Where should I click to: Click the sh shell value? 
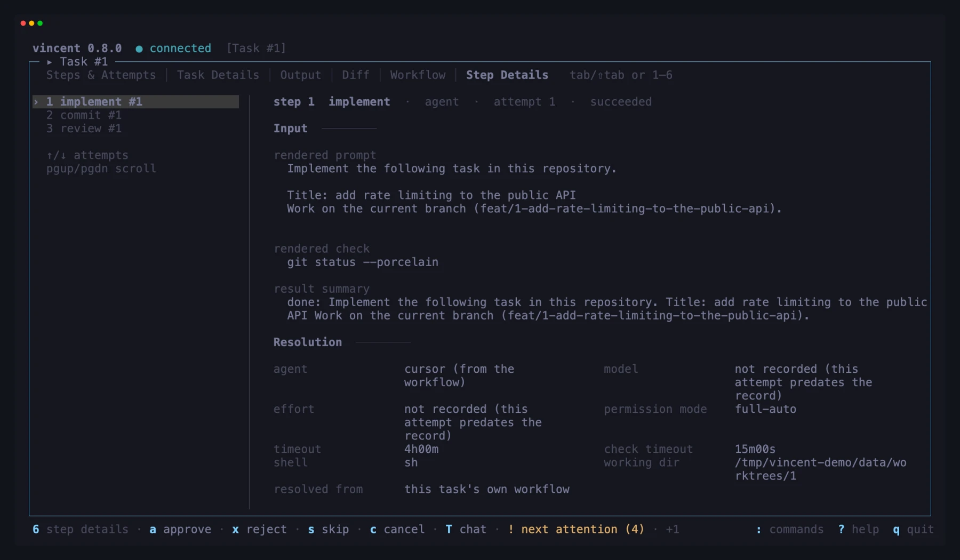tap(411, 462)
